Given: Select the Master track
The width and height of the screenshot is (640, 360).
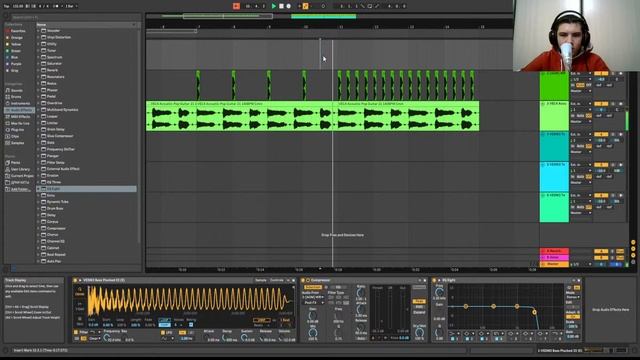Looking at the screenshot, I should point(554,264).
